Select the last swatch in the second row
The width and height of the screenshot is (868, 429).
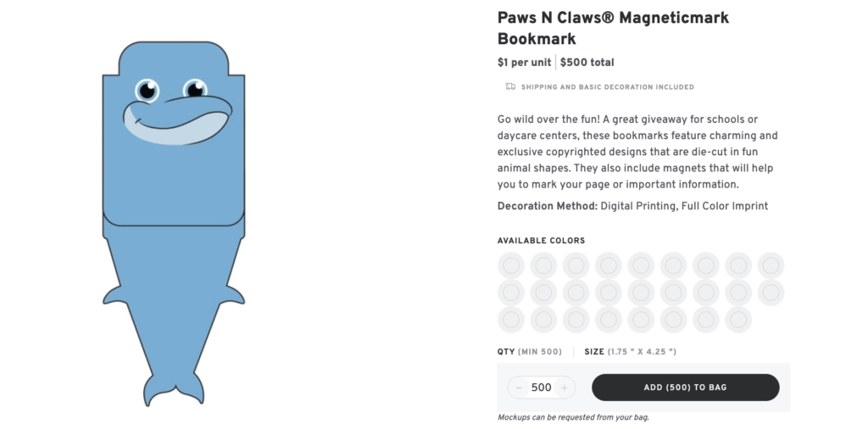point(771,293)
